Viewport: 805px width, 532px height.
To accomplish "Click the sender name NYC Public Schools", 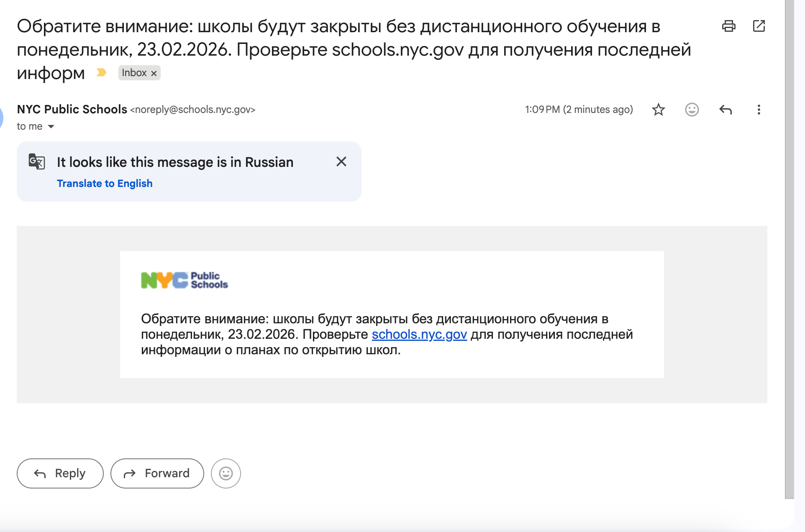I will point(72,109).
